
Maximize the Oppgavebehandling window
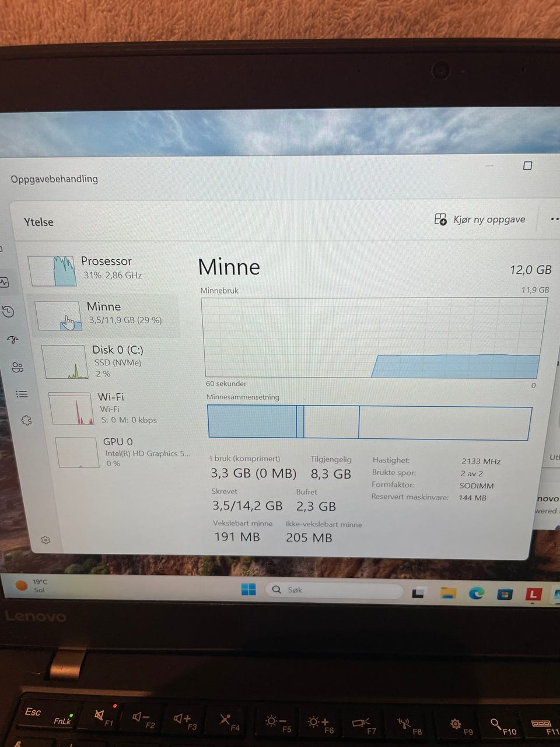click(528, 166)
